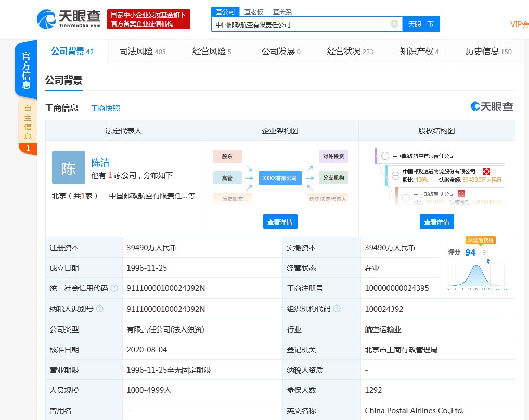529x420 pixels.
Task: Open the 知识产权 4 tab
Action: [x=419, y=52]
